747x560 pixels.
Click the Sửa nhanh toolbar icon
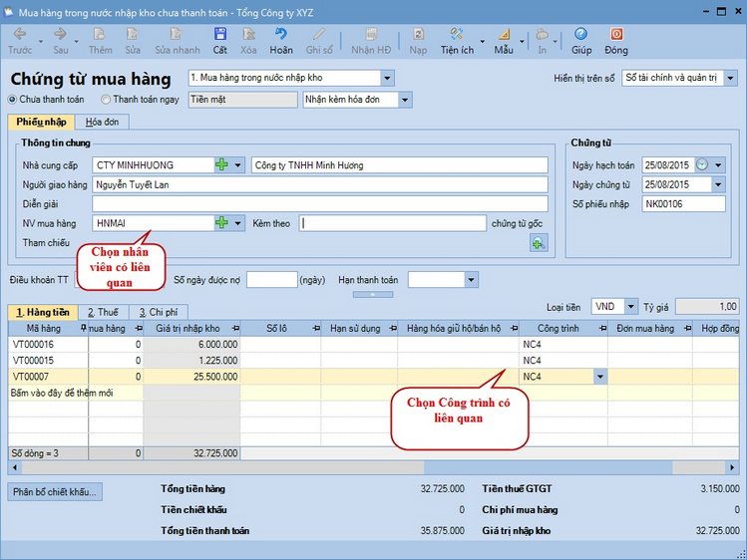pos(177,34)
